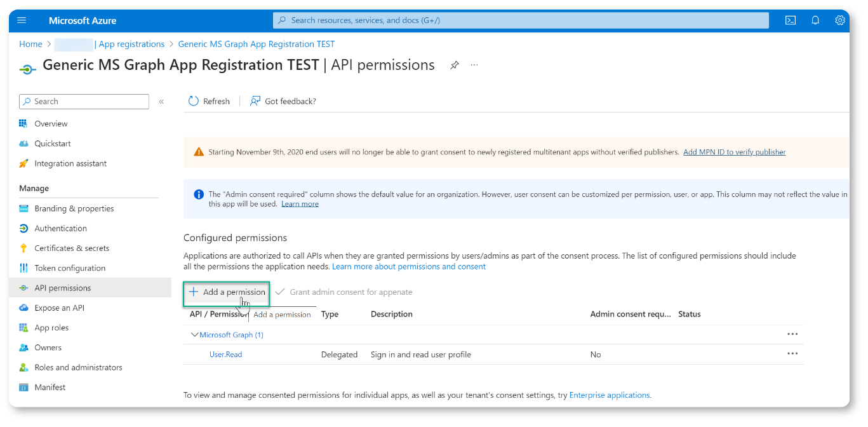
Task: Open the Manifest page
Action: click(50, 387)
